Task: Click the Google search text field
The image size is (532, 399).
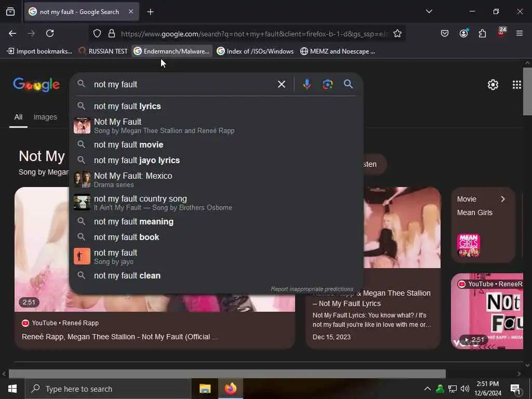Action: pos(183,84)
